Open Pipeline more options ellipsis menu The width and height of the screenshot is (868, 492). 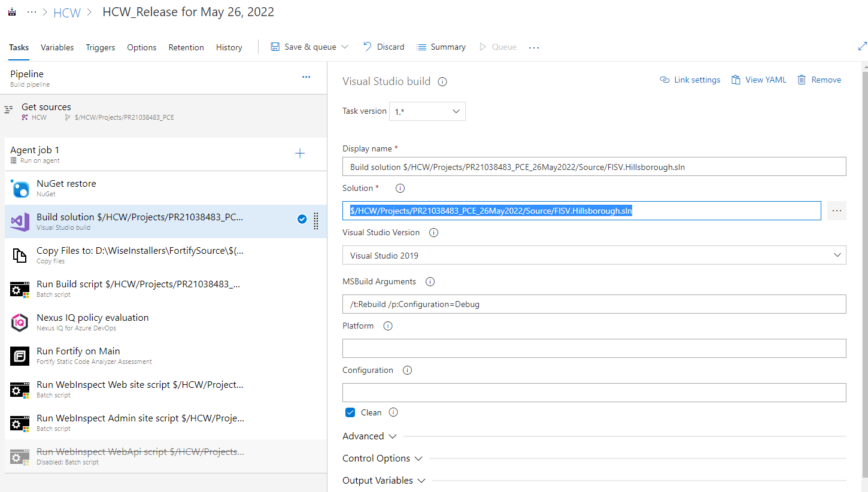[x=306, y=77]
